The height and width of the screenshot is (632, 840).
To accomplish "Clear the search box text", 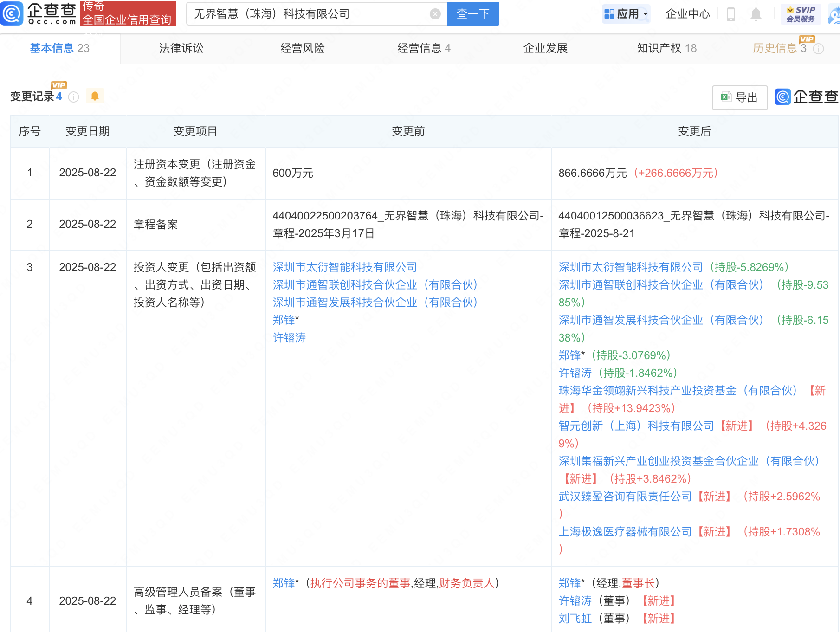I will click(435, 14).
